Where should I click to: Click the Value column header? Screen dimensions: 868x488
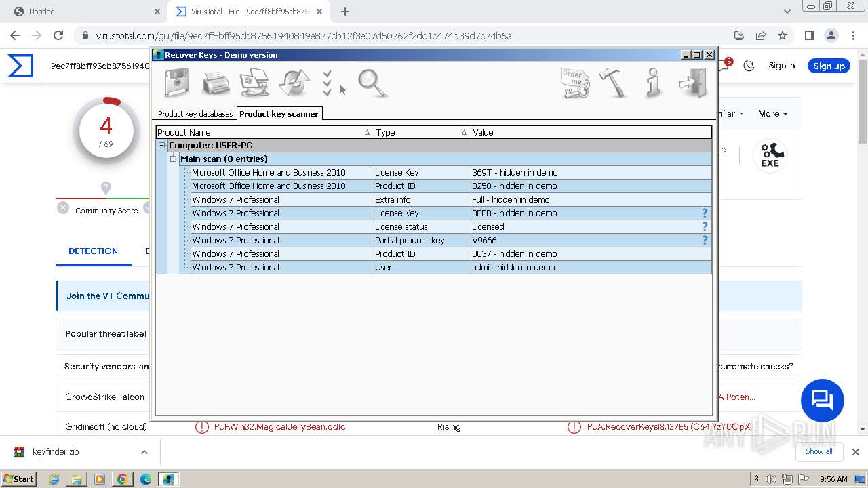click(591, 132)
